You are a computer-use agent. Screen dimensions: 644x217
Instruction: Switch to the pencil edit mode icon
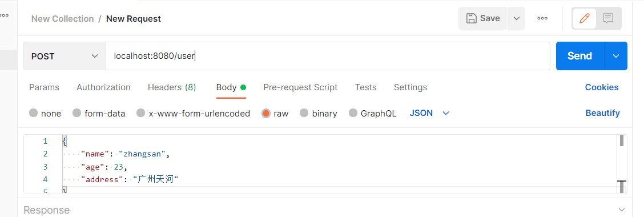584,18
